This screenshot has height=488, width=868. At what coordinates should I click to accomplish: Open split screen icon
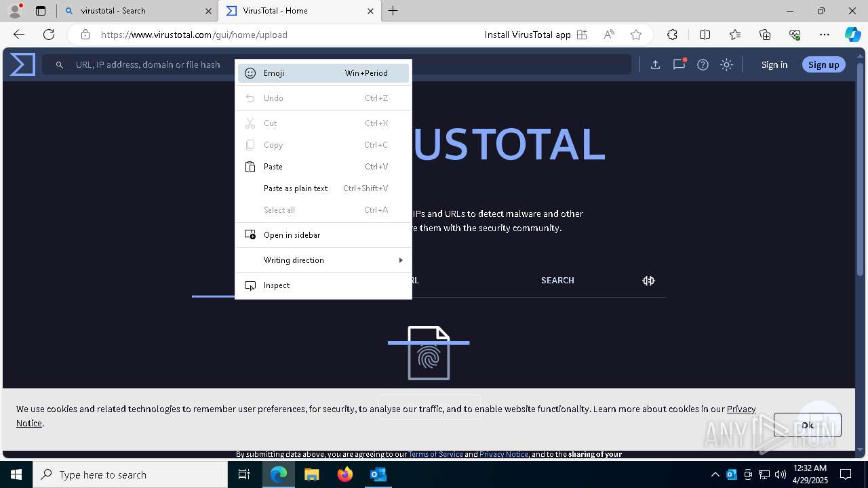[705, 35]
